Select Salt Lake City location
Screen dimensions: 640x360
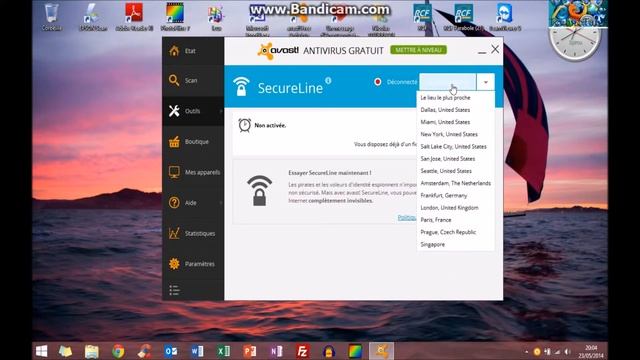pyautogui.click(x=456, y=147)
